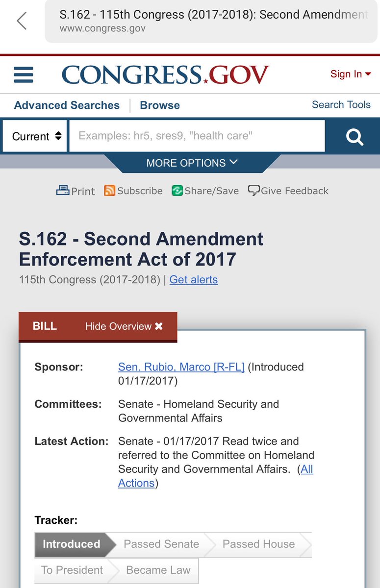Click the Passed House tracker step
380x588 pixels.
coord(259,544)
